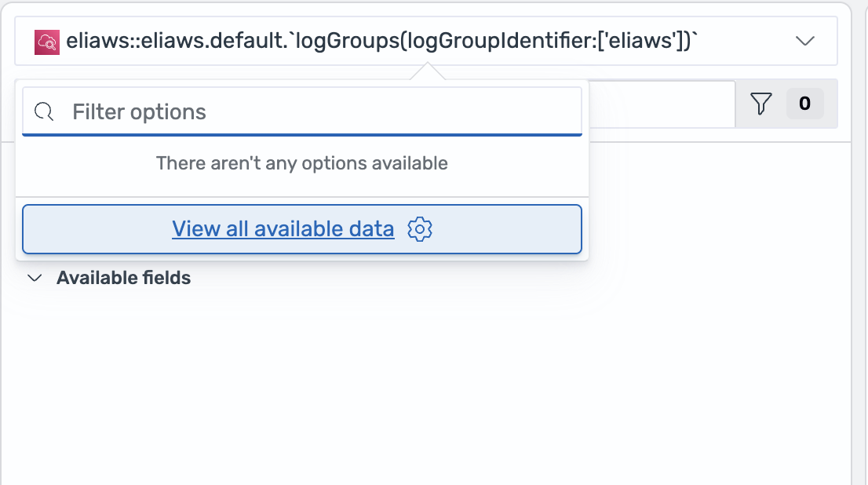The image size is (868, 485).
Task: Click the magnifier icon in Filter options
Action: click(46, 112)
